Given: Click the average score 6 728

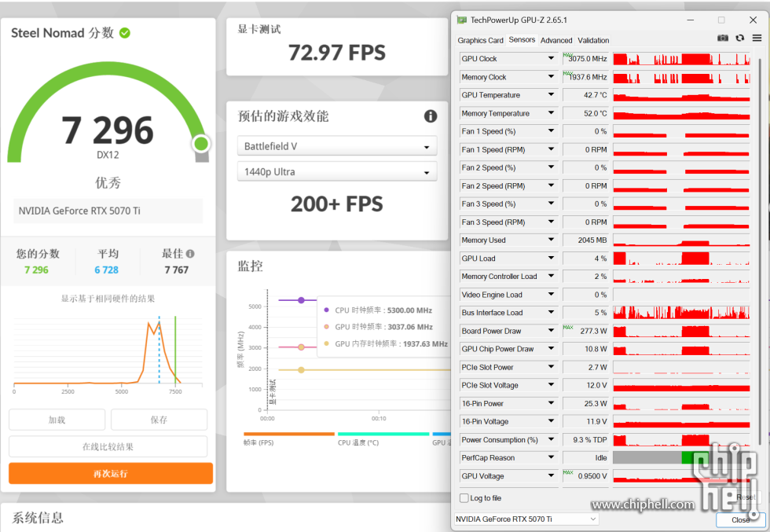Looking at the screenshot, I should pyautogui.click(x=107, y=270).
